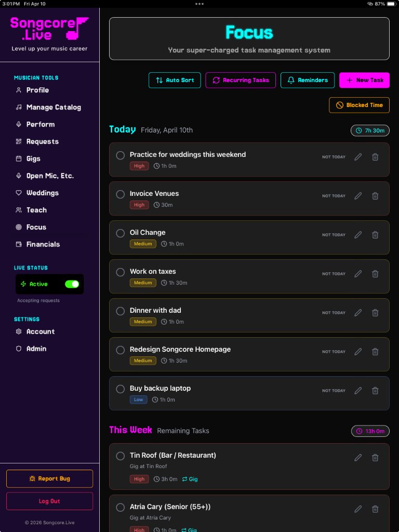Navigate to Requests
The height and width of the screenshot is (532, 399).
37,141
